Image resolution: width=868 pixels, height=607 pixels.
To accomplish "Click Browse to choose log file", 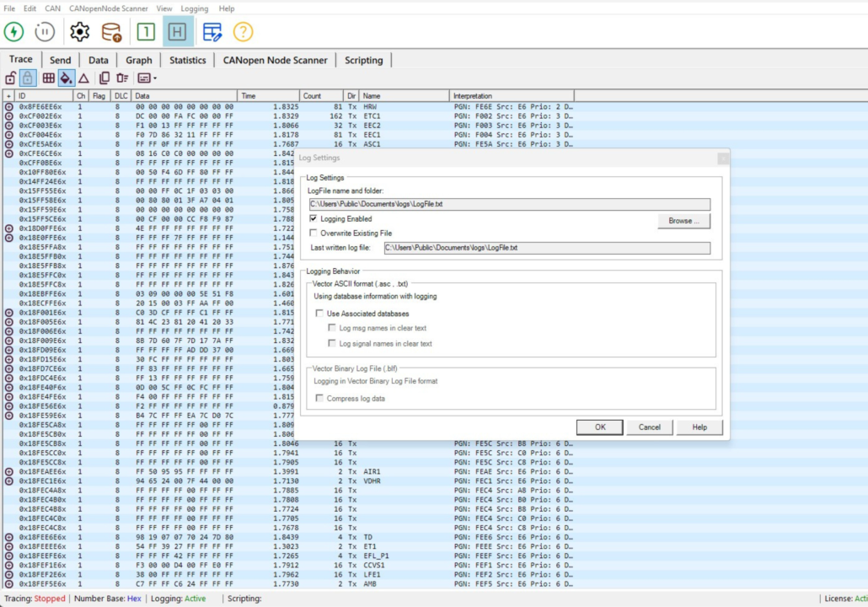I will tap(683, 221).
